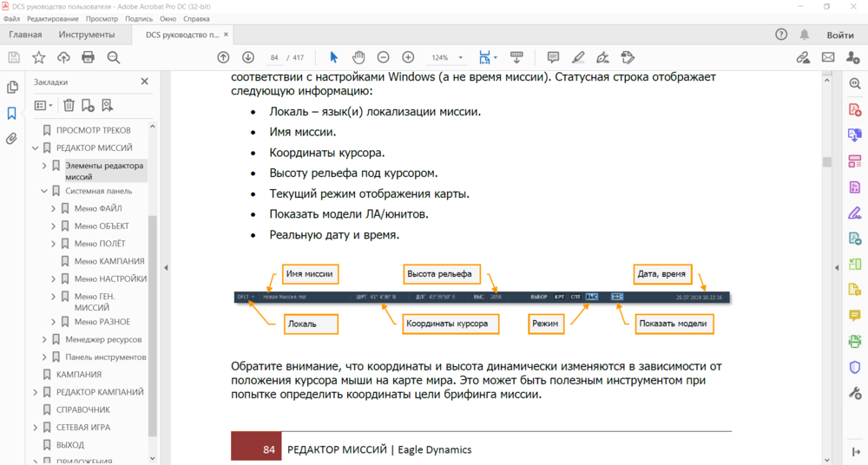Expand Меню ФАЙЛ bookmark

54,209
